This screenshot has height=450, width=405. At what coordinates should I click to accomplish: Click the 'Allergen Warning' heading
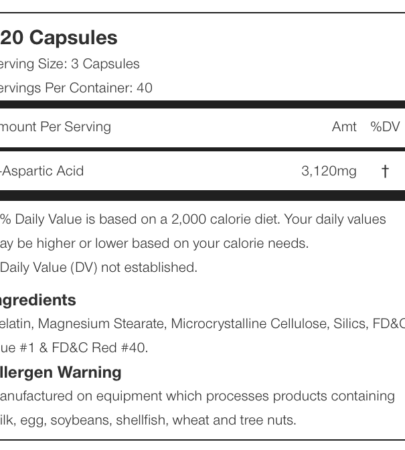(61, 372)
